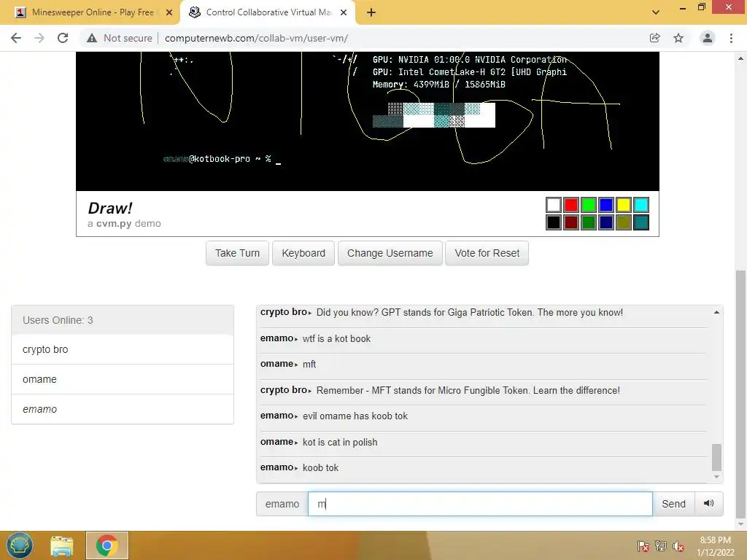
Task: Click the chat box scroll up arrow
Action: coord(716,312)
